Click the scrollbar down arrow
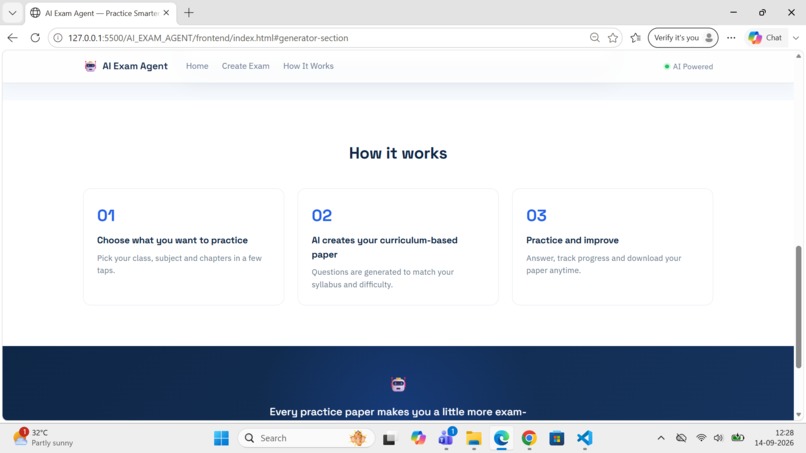Image resolution: width=806 pixels, height=453 pixels. tap(798, 414)
